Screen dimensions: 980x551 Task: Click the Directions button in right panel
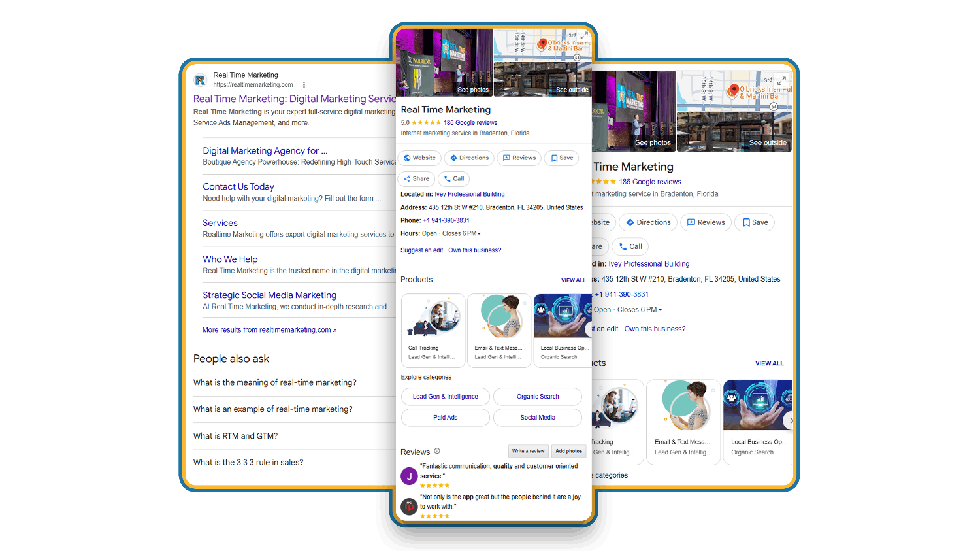pyautogui.click(x=648, y=222)
